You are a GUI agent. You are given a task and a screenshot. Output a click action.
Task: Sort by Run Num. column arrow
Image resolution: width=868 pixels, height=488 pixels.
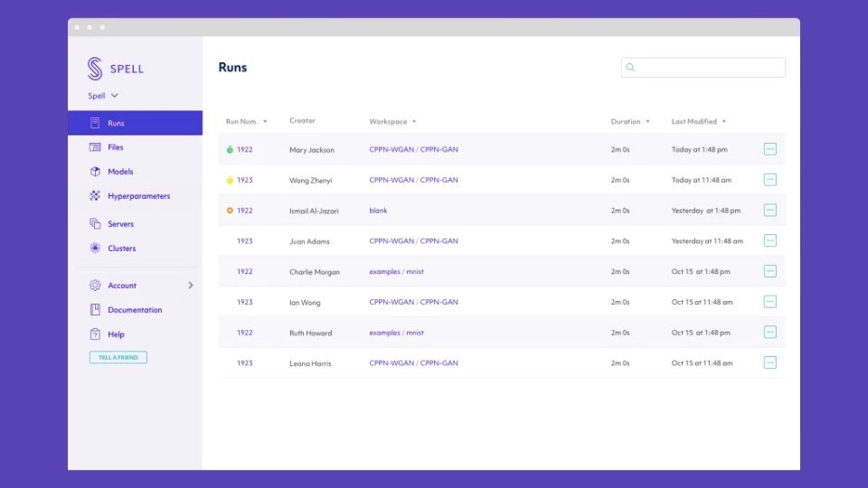point(265,122)
